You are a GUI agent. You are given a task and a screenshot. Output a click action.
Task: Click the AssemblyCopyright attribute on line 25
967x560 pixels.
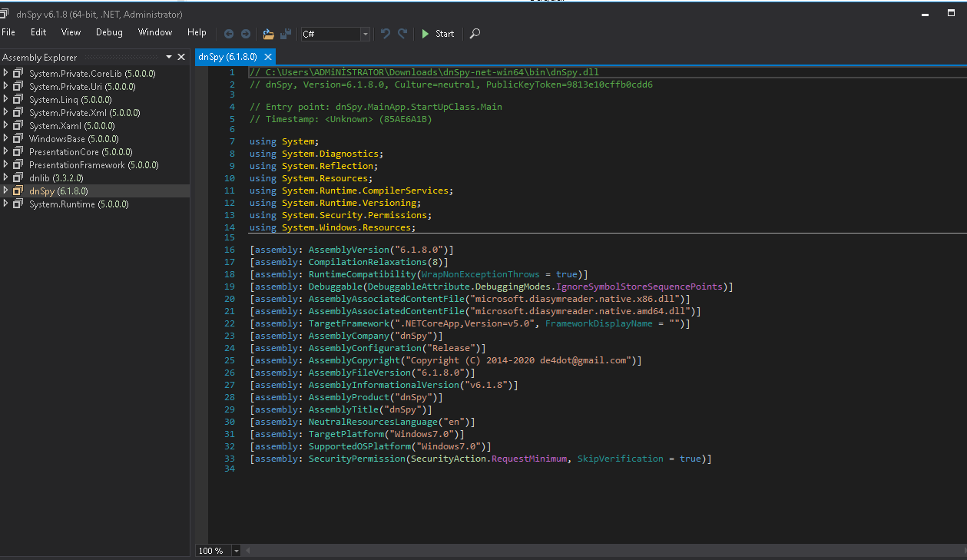pos(355,360)
